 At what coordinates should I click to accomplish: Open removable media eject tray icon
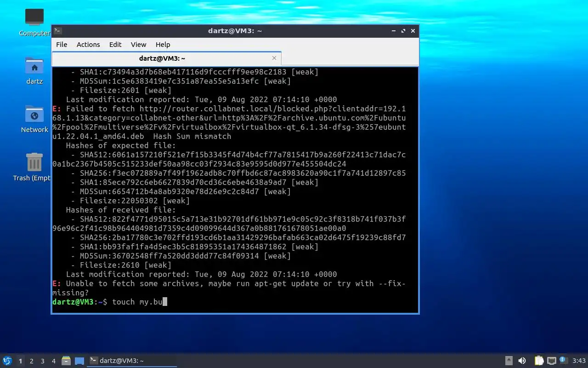(509, 361)
